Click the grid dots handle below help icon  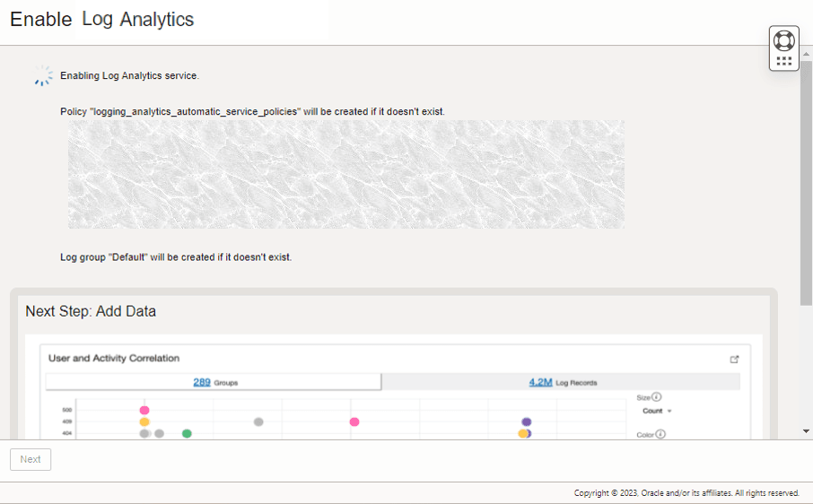783,61
